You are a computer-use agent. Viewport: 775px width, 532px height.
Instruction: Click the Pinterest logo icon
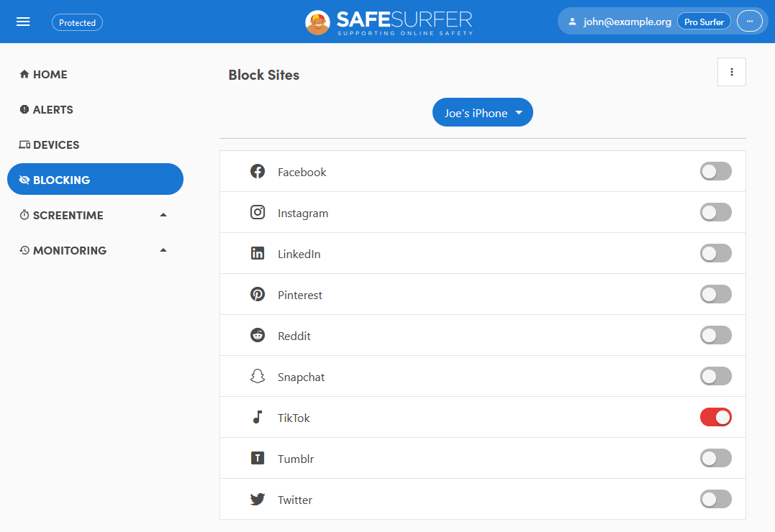(x=258, y=295)
